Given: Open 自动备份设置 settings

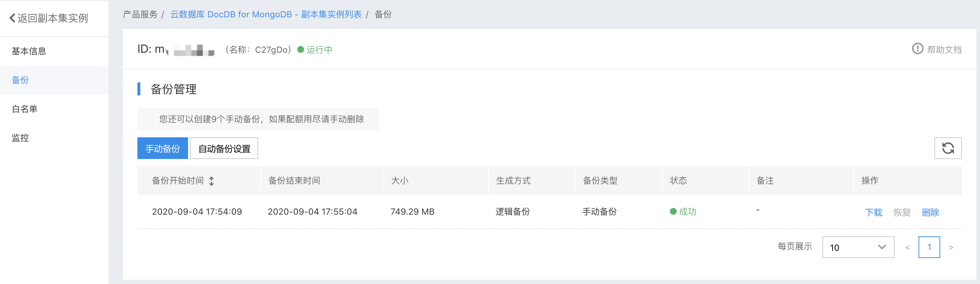Looking at the screenshot, I should coord(224,148).
